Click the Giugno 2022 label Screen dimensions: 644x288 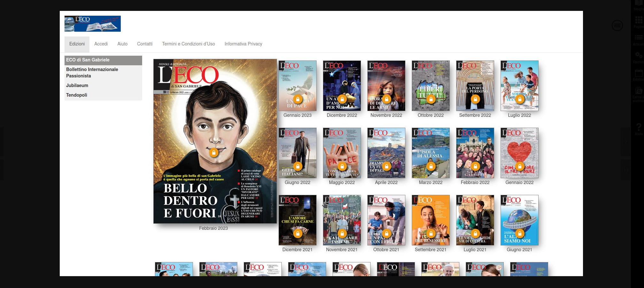pyautogui.click(x=297, y=182)
